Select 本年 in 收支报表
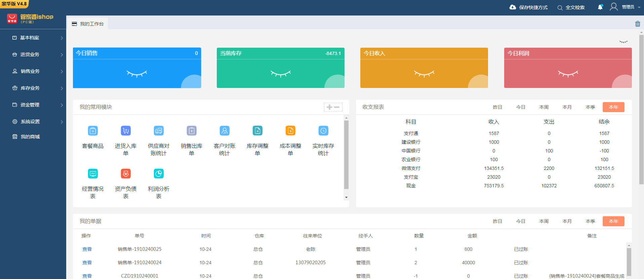Image resolution: width=644 pixels, height=279 pixels. tap(613, 107)
